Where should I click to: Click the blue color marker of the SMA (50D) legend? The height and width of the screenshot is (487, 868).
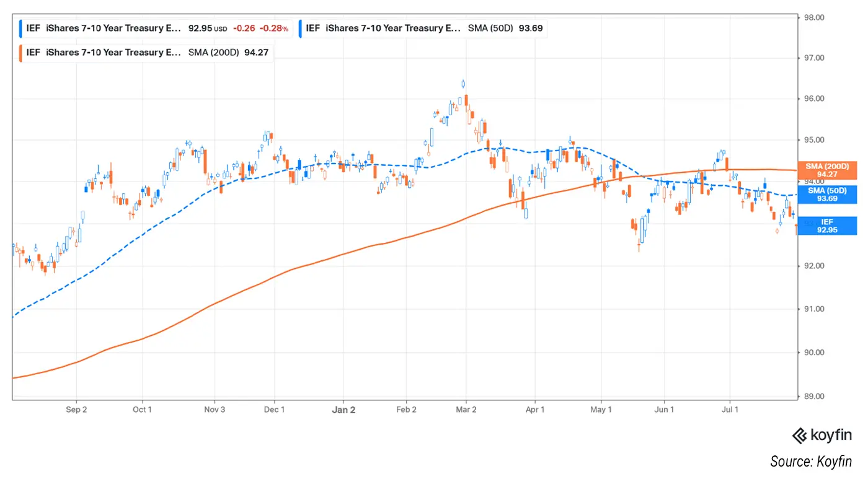point(301,28)
